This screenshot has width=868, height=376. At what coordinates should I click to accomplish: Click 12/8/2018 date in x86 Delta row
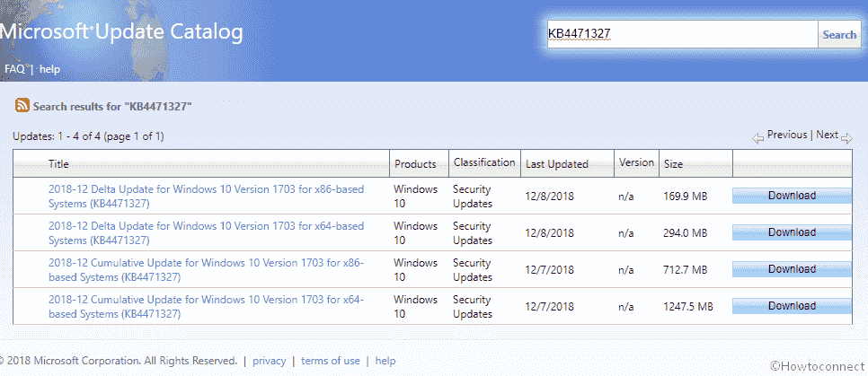point(550,197)
